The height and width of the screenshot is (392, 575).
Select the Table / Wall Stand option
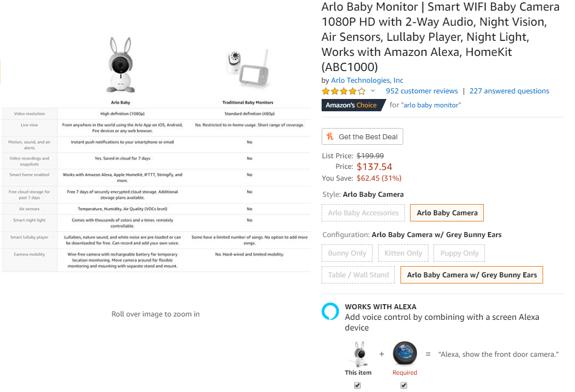coord(359,275)
